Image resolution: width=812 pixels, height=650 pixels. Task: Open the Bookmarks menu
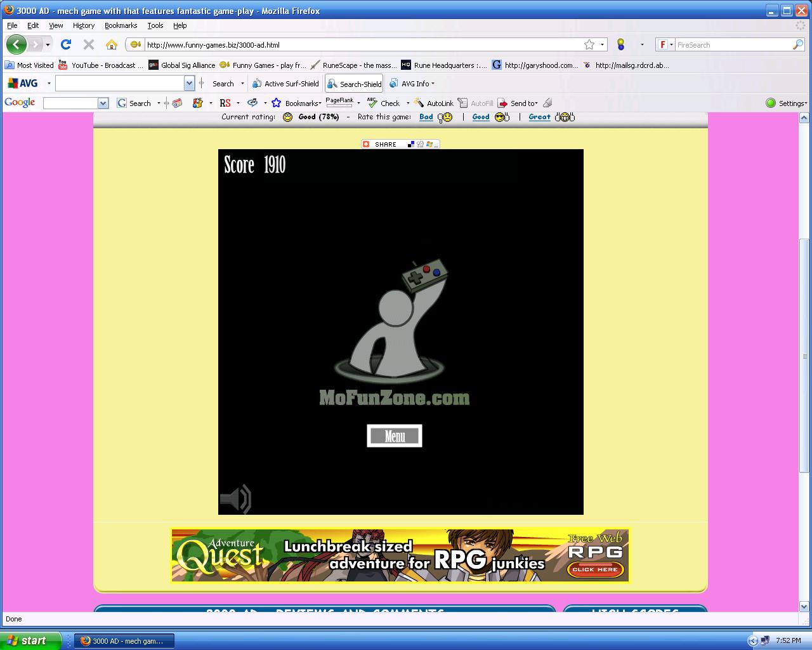click(x=121, y=25)
